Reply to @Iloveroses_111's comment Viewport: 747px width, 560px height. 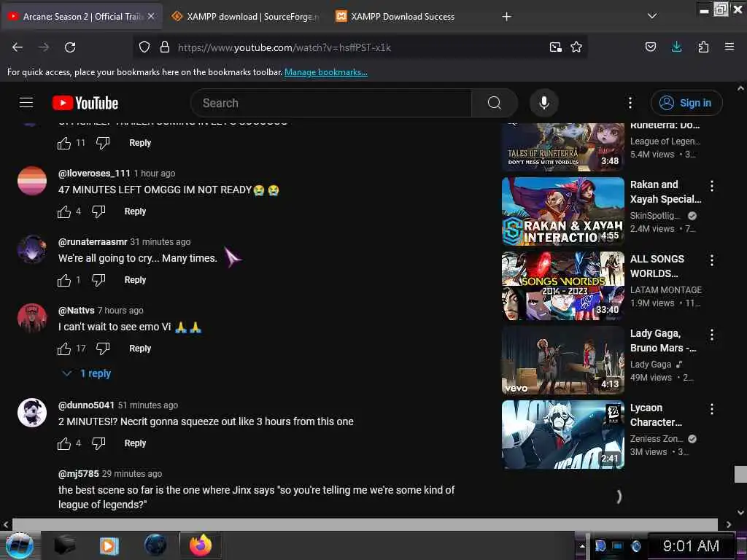click(x=135, y=211)
